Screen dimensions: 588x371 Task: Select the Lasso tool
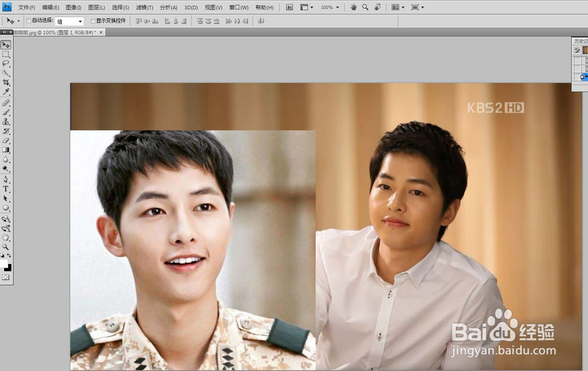tap(6, 63)
